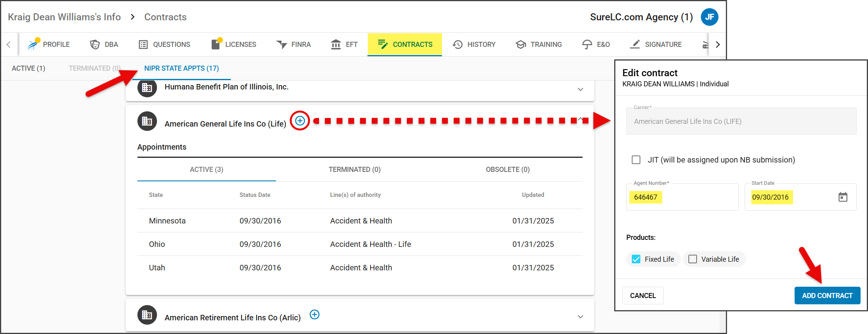Click the Status Date column header
Viewport: 868px width, 334px height.
click(255, 195)
